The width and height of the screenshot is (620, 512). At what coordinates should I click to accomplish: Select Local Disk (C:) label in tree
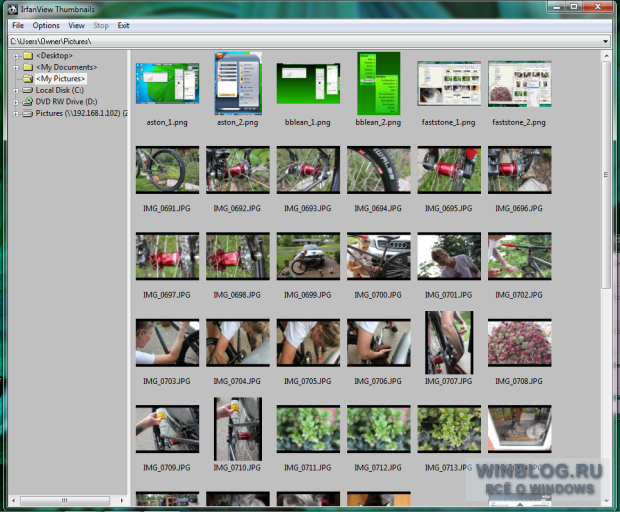point(60,90)
